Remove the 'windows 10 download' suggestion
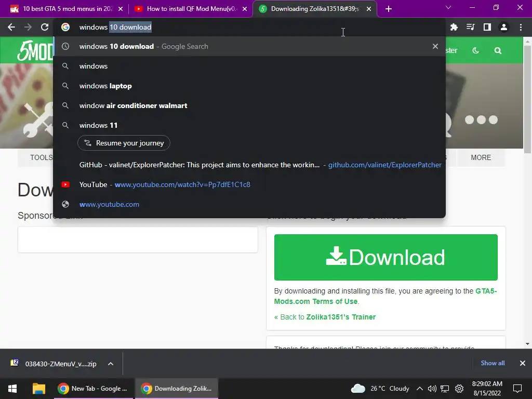532x399 pixels. click(x=435, y=46)
